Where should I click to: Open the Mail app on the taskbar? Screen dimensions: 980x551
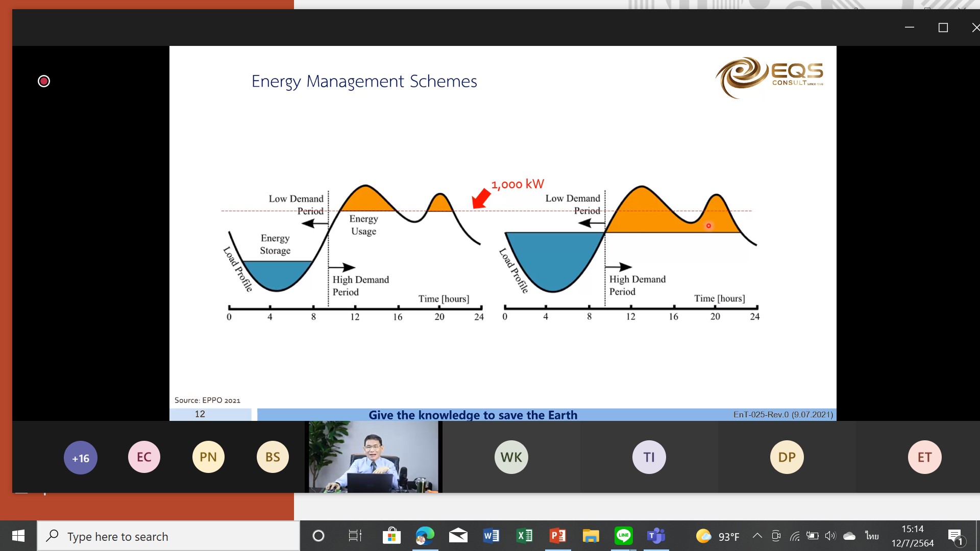[x=458, y=536]
